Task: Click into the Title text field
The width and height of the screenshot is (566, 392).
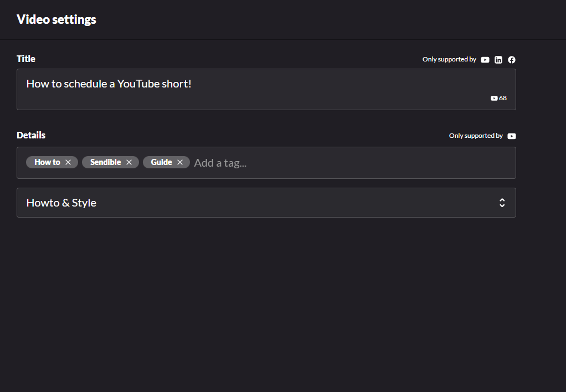Action: tap(266, 90)
